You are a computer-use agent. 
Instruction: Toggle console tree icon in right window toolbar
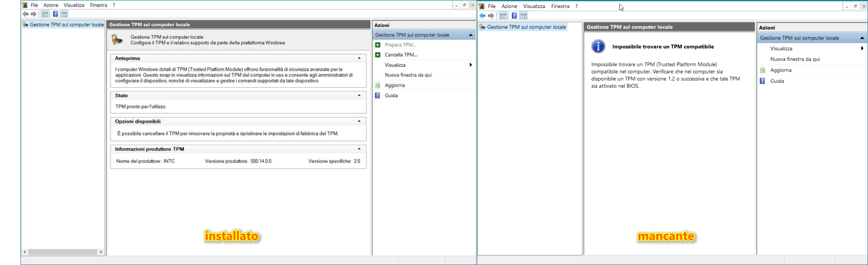503,16
